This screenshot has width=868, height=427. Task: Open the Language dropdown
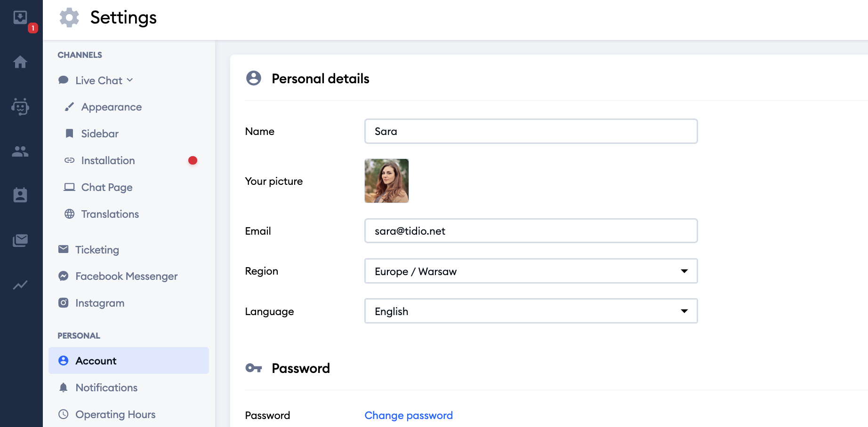(x=530, y=311)
